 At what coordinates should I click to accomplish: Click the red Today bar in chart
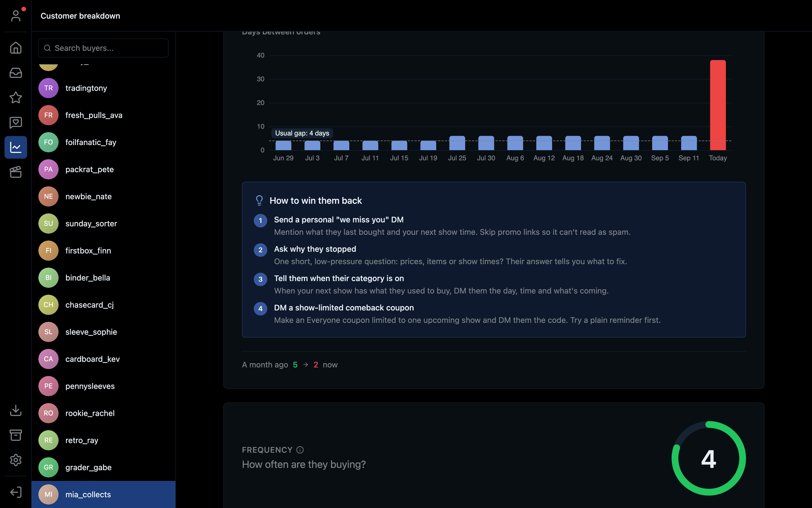coord(718,105)
